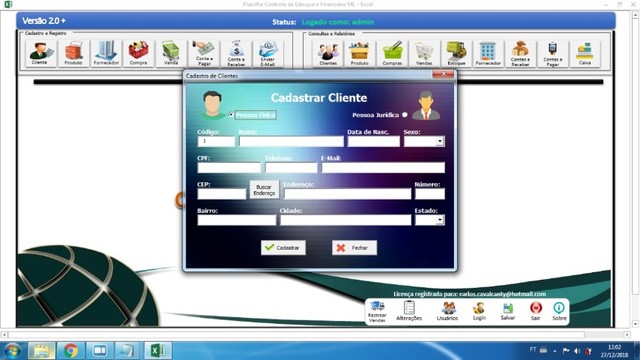Image resolution: width=640 pixels, height=360 pixels.
Task: Focus the Nome input field
Action: [291, 141]
